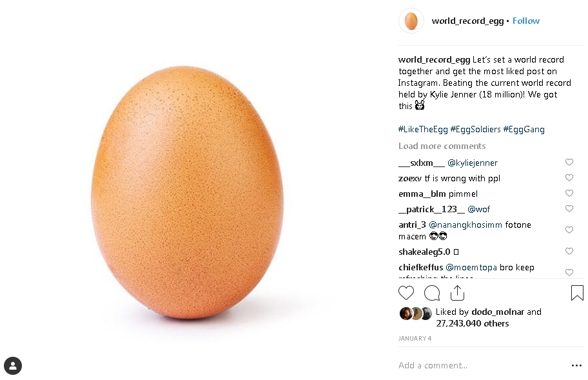Like __patrick__123__'s comment
This screenshot has width=588, height=380.
[x=569, y=209]
